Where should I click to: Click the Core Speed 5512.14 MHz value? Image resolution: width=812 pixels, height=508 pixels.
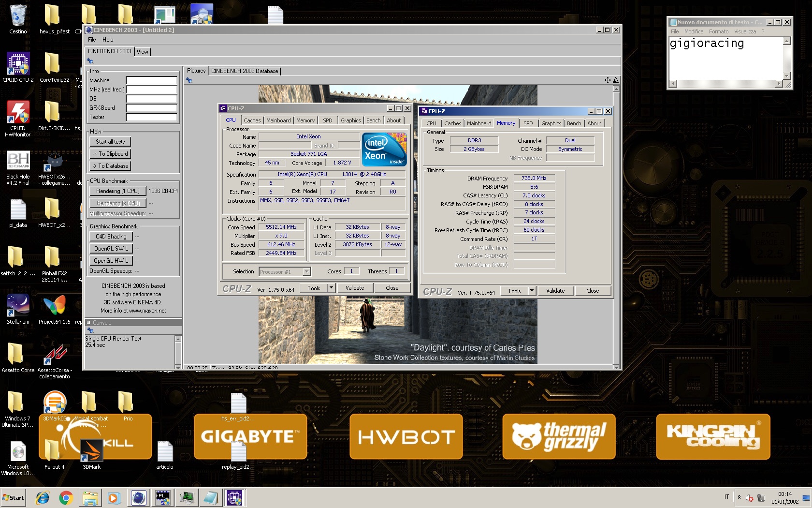click(x=281, y=227)
